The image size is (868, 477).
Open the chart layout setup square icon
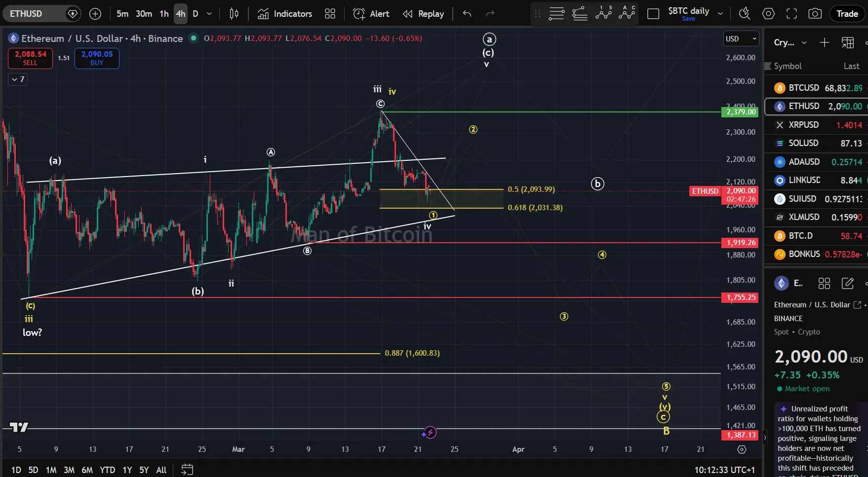click(653, 14)
